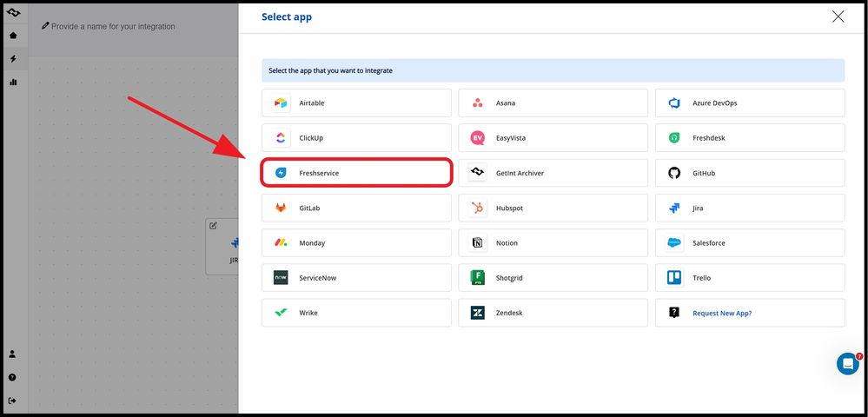Select Freshdesk from the list

[750, 138]
